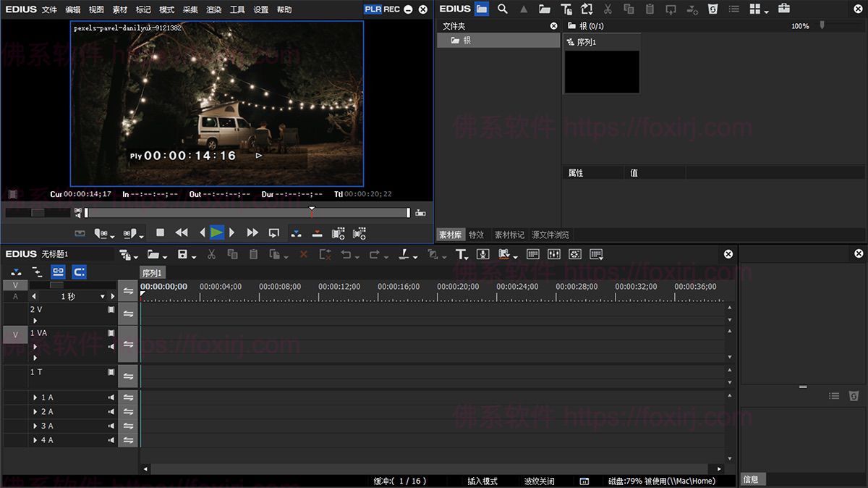Click the Create Title 'T' icon on timeline toolbar
868x488 pixels.
click(461, 254)
